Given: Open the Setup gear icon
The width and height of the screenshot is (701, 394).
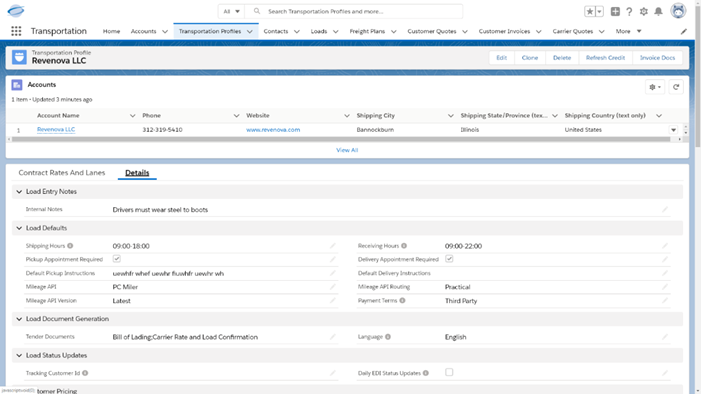Looking at the screenshot, I should click(x=644, y=12).
